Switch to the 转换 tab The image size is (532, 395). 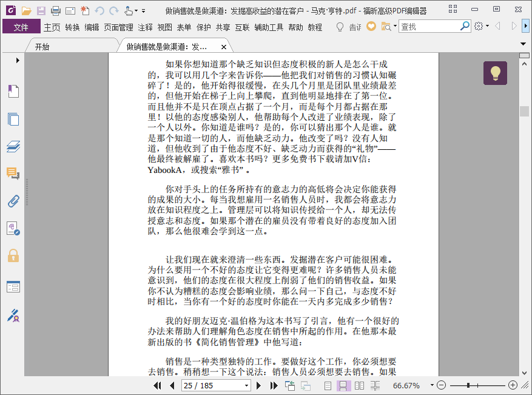(x=72, y=27)
